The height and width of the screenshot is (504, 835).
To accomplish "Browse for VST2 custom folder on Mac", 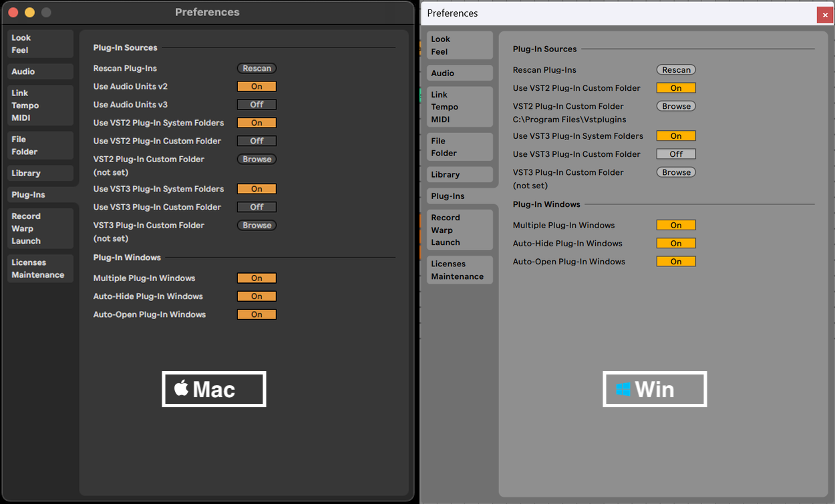I will (257, 160).
